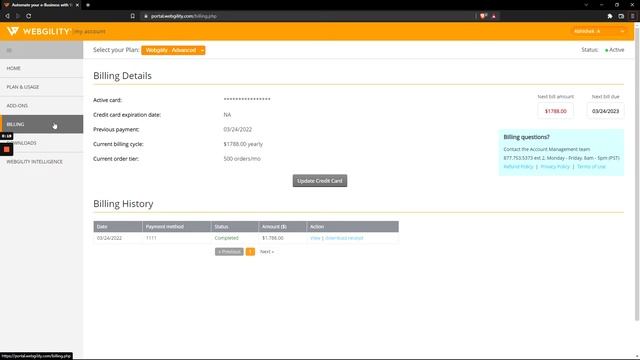Click the my account header text
Viewport: 640px width, 360px height.
coord(89,31)
